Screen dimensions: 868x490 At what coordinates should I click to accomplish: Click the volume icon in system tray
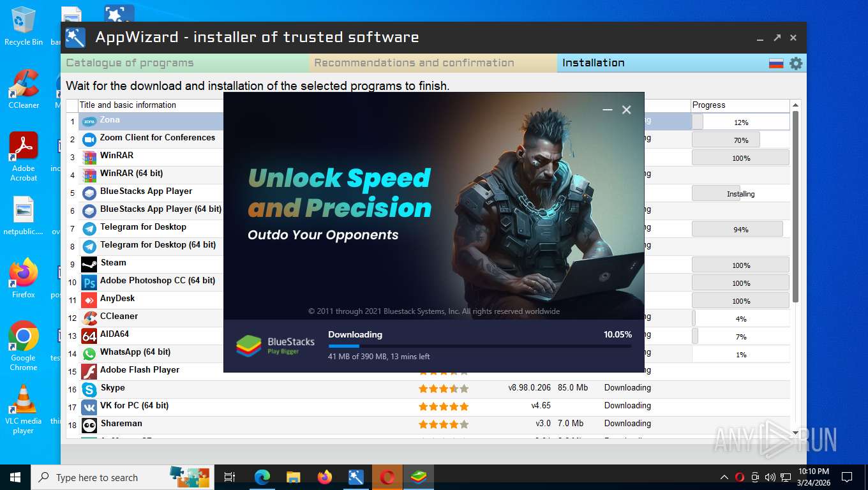click(770, 477)
